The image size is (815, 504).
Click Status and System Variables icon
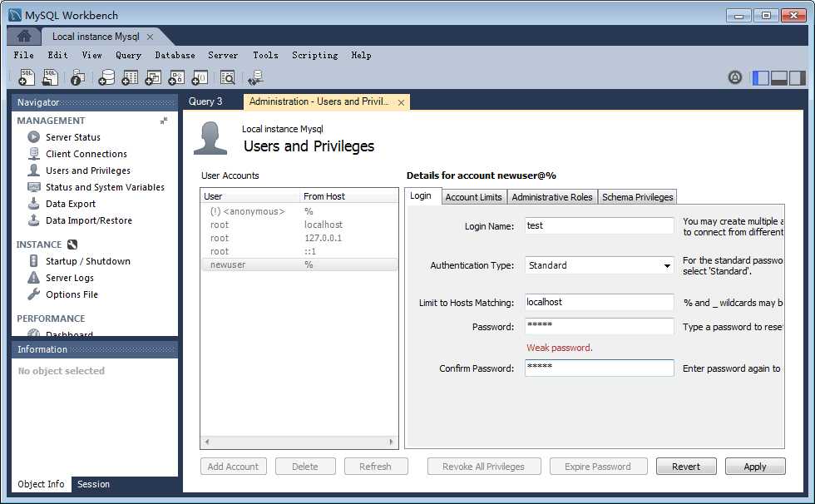34,187
